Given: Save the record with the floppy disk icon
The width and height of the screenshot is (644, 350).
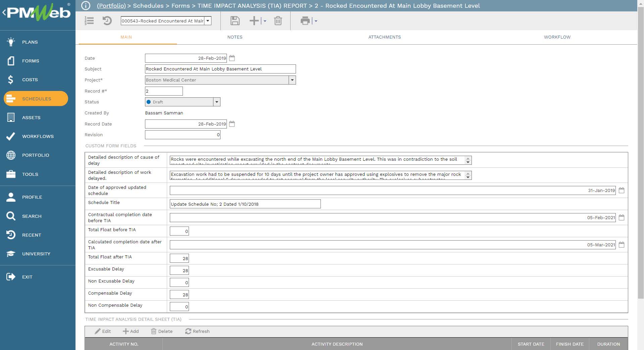Looking at the screenshot, I should (235, 21).
